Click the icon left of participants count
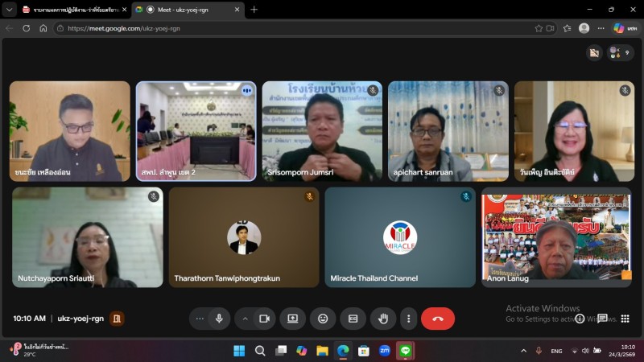The height and width of the screenshot is (362, 644). click(594, 53)
